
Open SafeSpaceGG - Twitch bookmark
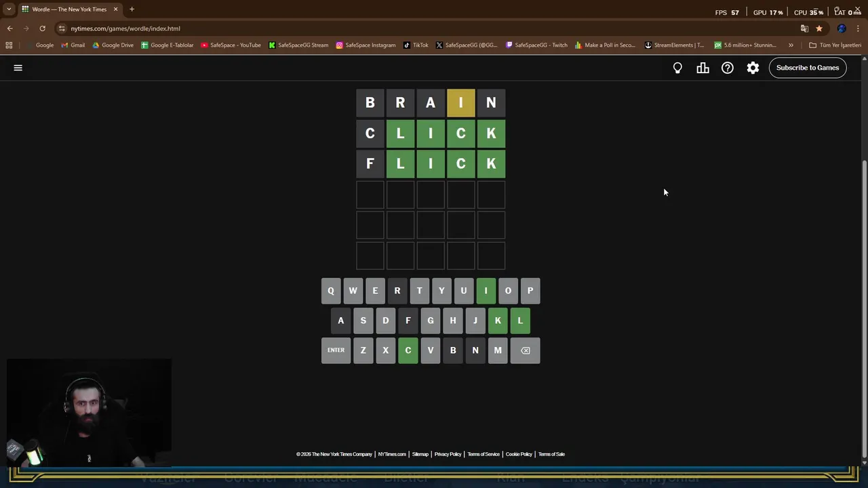[536, 45]
